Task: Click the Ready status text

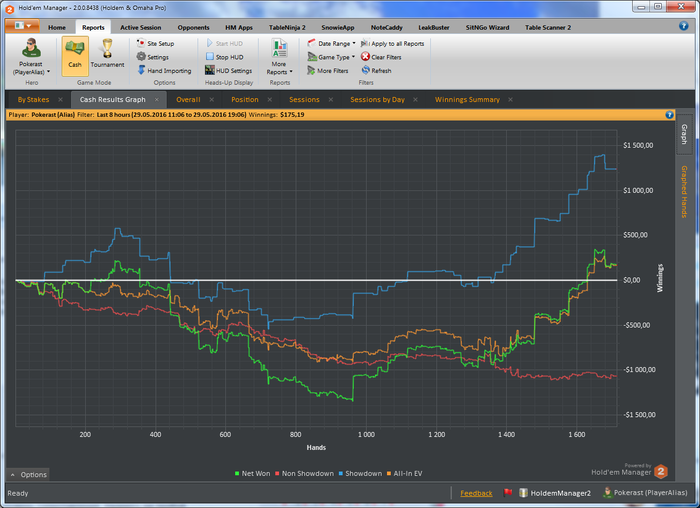Action: point(18,493)
